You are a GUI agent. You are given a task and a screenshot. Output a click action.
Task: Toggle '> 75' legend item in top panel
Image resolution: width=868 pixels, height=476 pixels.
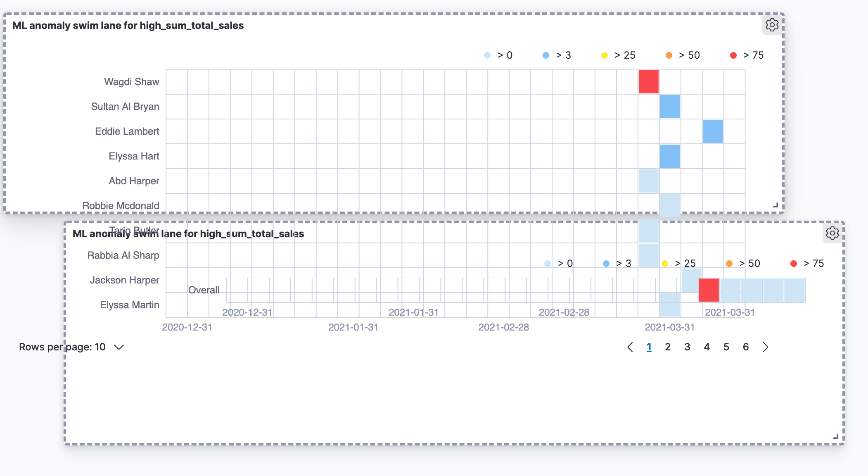pos(747,55)
